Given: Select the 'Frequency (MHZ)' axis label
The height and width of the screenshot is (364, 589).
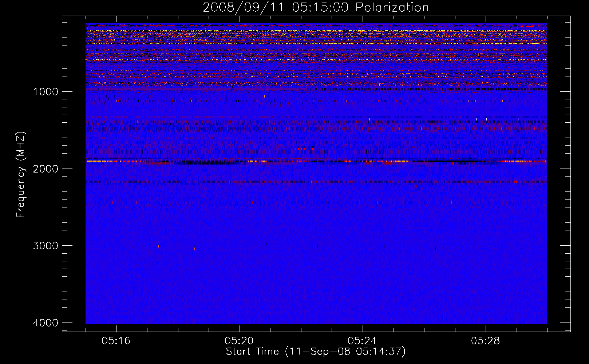Looking at the screenshot, I should coord(21,175).
